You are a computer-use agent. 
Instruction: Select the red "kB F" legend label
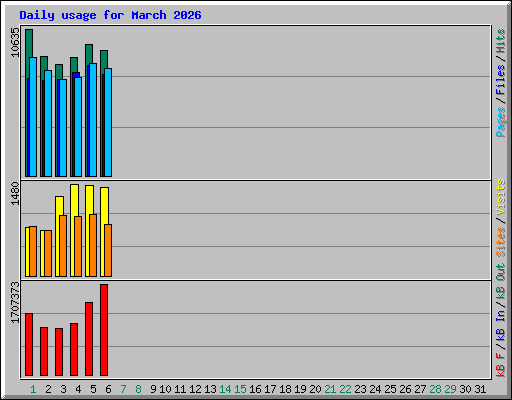coord(500,365)
